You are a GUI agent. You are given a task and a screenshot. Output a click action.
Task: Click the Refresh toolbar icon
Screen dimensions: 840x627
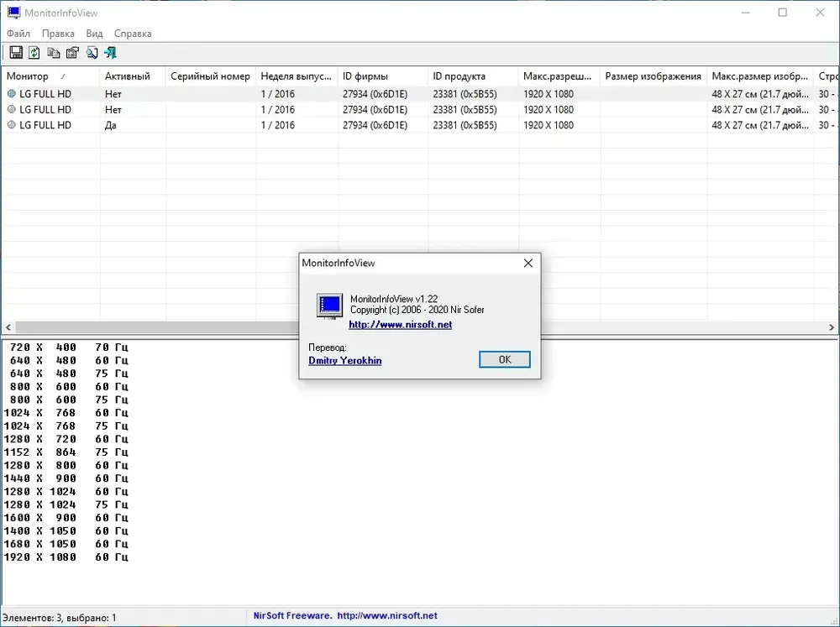tap(34, 53)
